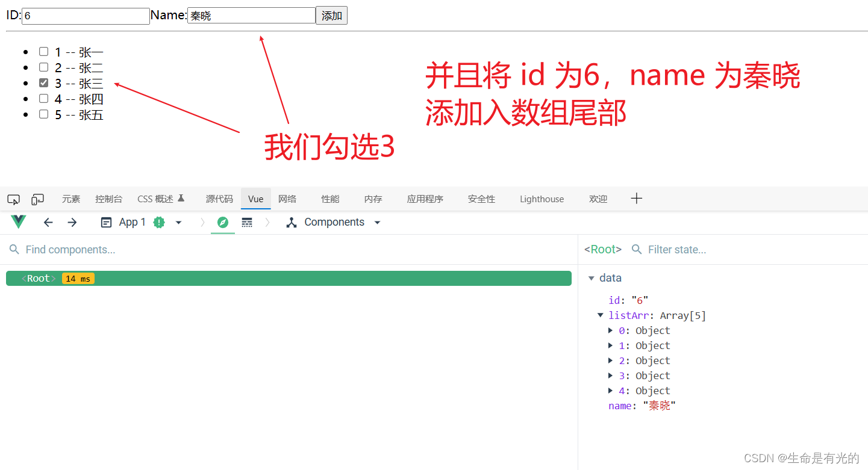Open the Components dropdown arrow
The height and width of the screenshot is (470, 868).
(378, 223)
